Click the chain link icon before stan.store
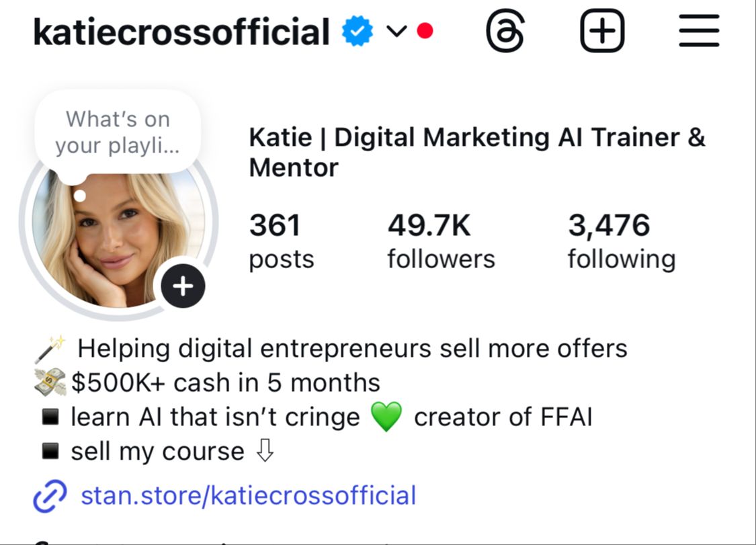The image size is (756, 545). pos(50,497)
